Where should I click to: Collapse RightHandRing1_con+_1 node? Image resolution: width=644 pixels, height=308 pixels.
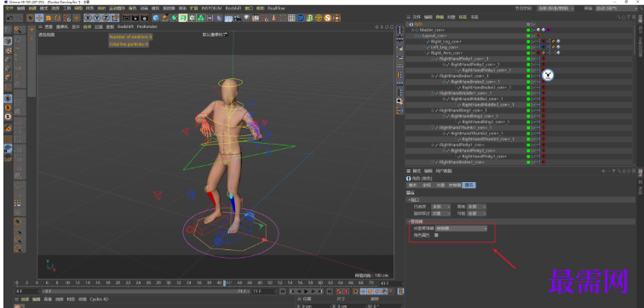tap(433, 111)
